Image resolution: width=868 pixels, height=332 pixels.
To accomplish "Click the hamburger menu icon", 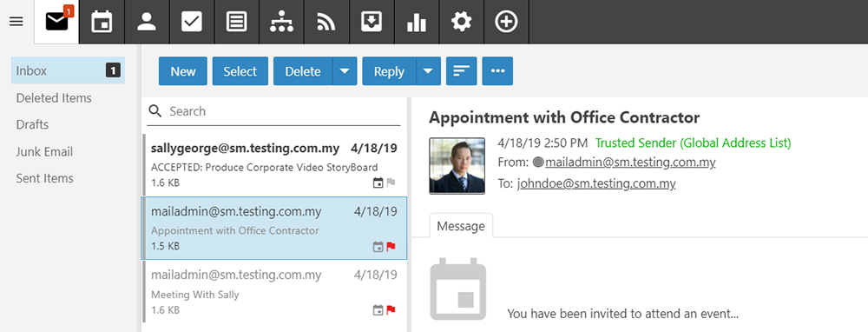I will coord(16,23).
